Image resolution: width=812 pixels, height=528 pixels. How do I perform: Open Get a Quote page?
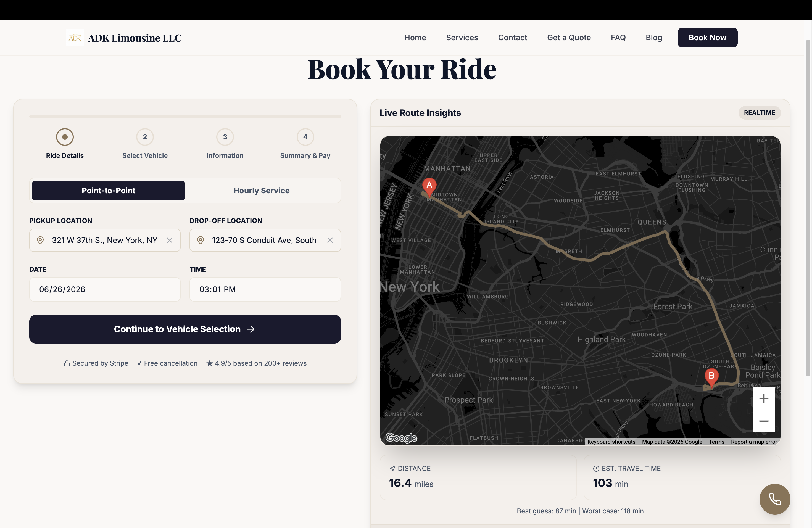tap(569, 38)
